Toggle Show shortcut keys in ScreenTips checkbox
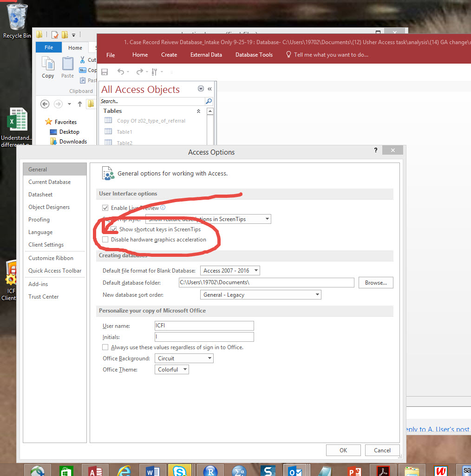This screenshot has height=476, width=471. pyautogui.click(x=114, y=229)
